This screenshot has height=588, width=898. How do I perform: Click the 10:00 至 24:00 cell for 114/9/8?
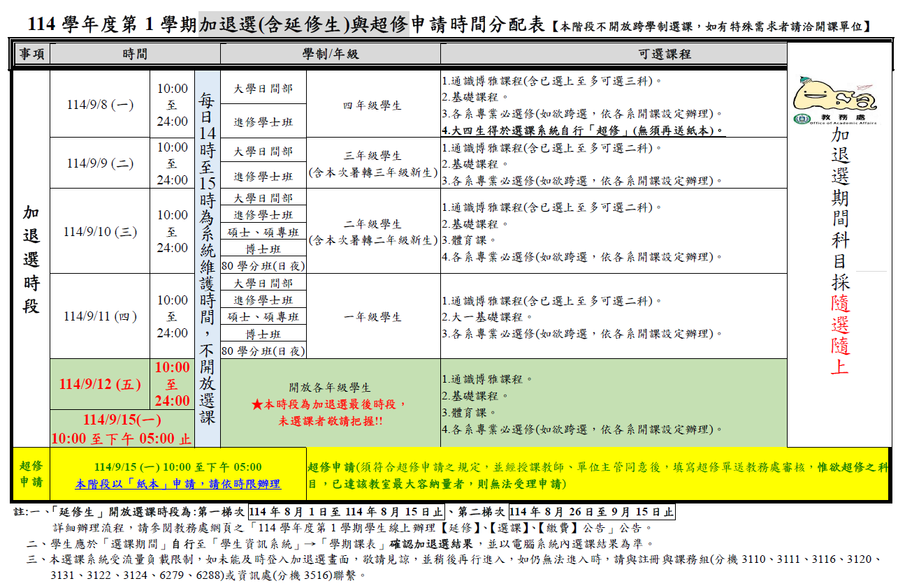[x=173, y=105]
